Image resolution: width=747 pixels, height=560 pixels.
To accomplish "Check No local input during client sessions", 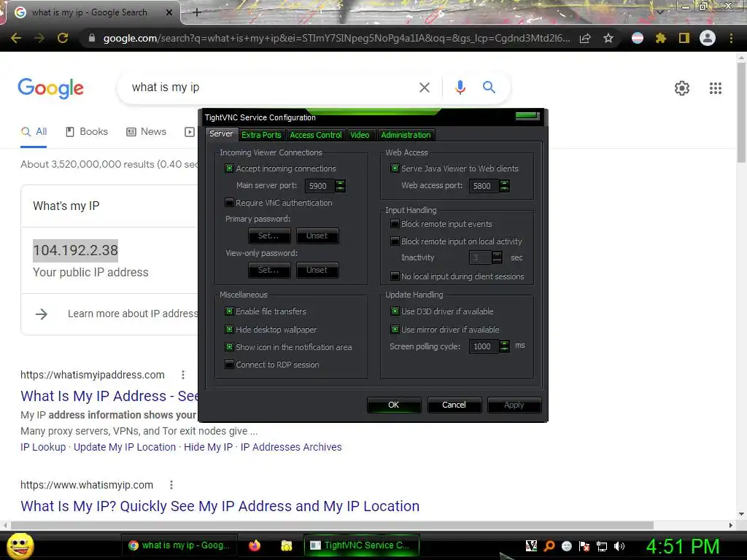I will 395,276.
